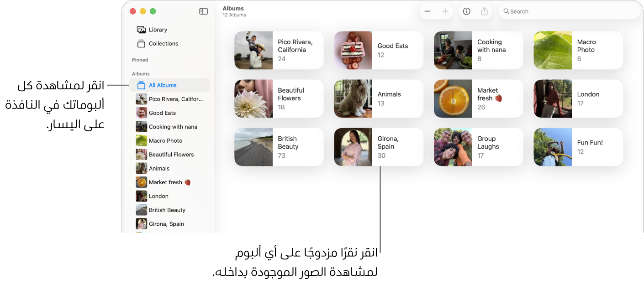Screen dimensions: 644x285
Task: Click Pico Rivera sidebar thumbnail icon
Action: 141,99
